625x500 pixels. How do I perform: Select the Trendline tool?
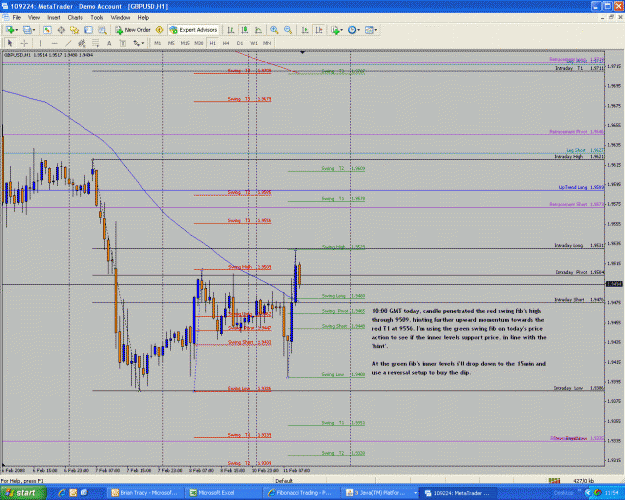[68, 43]
